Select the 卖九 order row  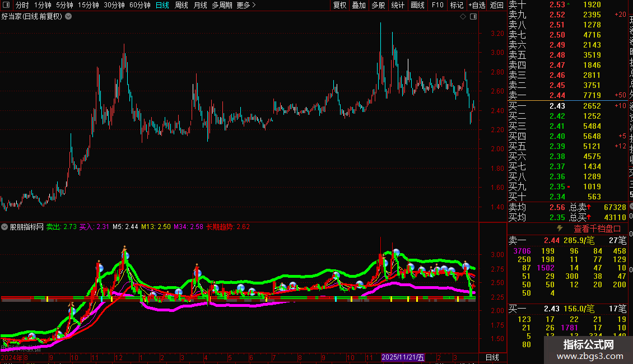(x=567, y=15)
